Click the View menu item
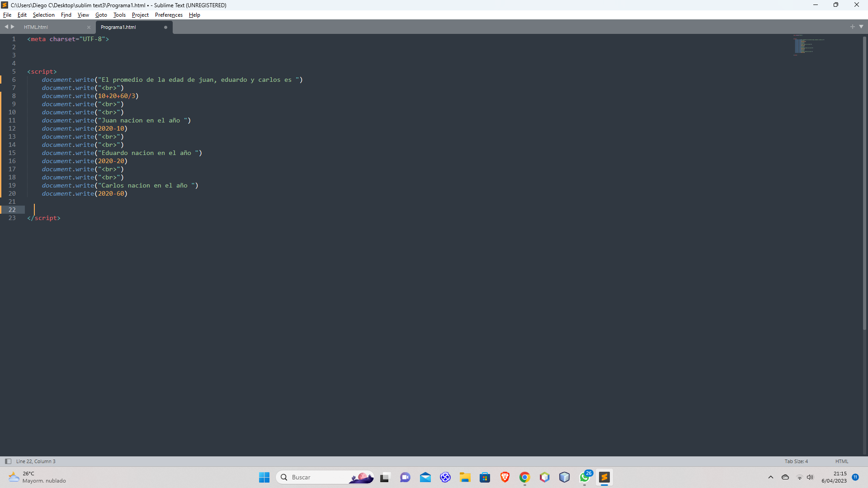868x488 pixels. [x=82, y=14]
